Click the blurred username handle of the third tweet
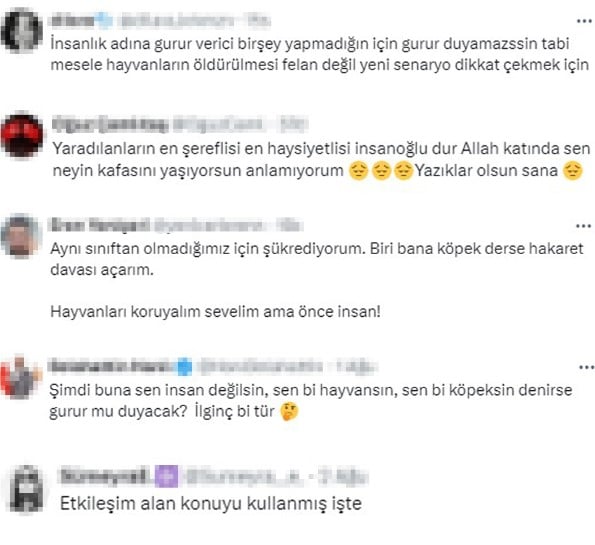Screen dimensions: 595x545 click(209, 225)
